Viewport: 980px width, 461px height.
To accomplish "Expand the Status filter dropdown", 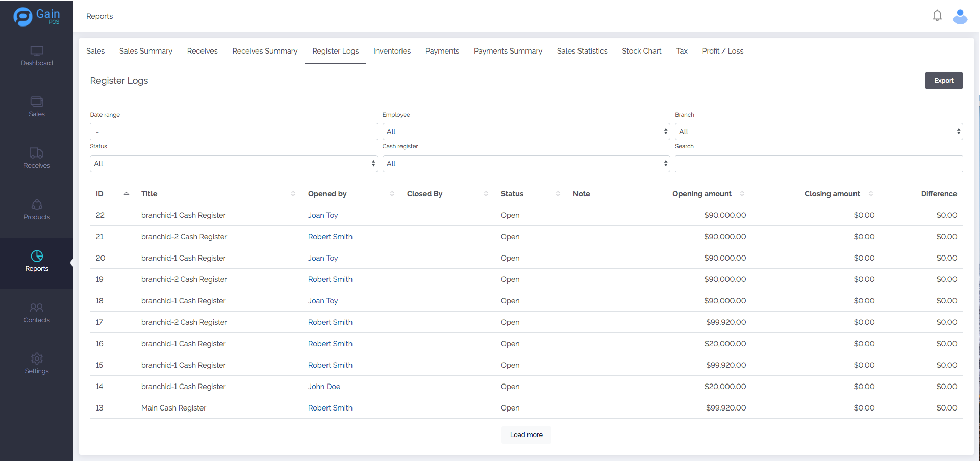I will coord(234,164).
